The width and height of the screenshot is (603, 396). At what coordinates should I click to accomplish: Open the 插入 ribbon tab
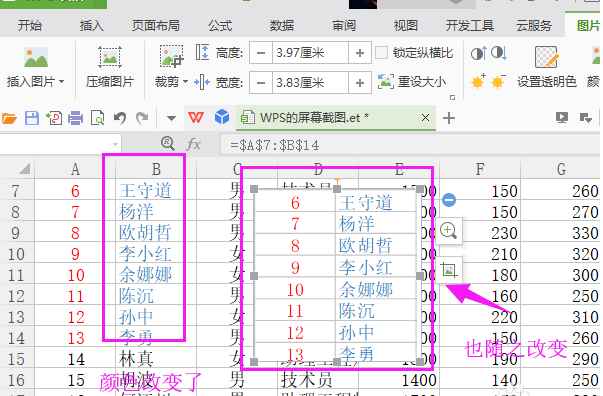(92, 26)
